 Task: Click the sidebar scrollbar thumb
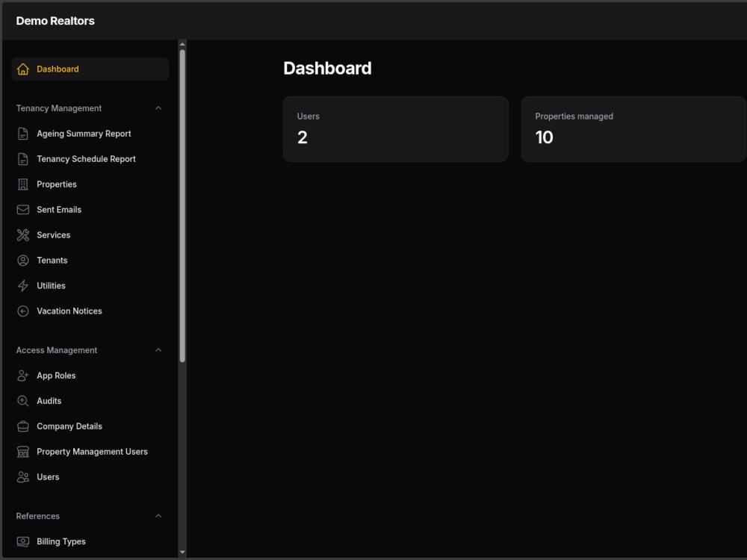(182, 206)
